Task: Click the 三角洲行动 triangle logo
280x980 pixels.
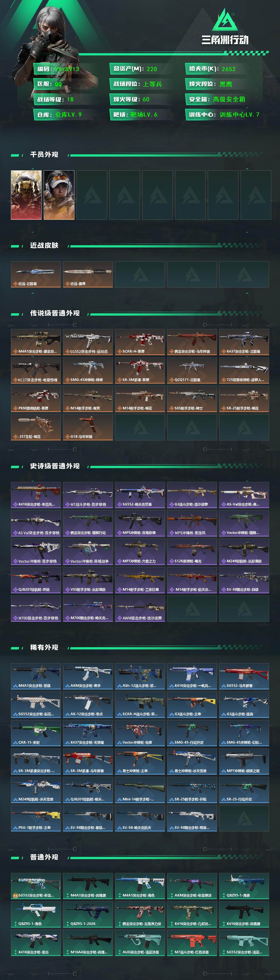Action: 225,20
